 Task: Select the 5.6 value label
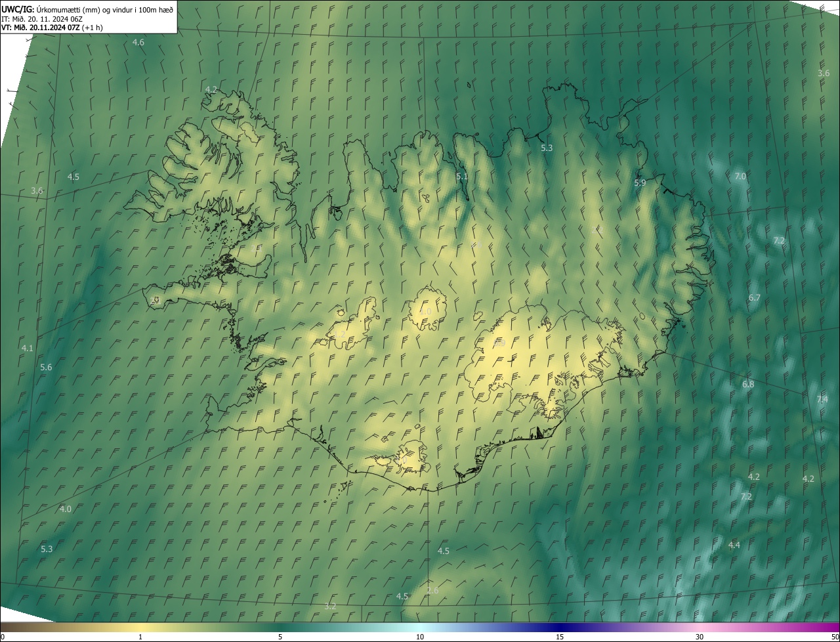pos(46,368)
